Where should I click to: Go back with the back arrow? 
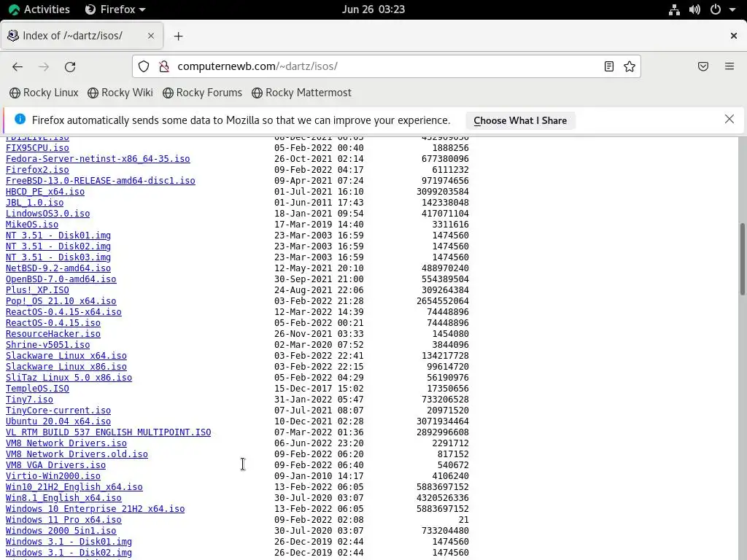tap(18, 66)
